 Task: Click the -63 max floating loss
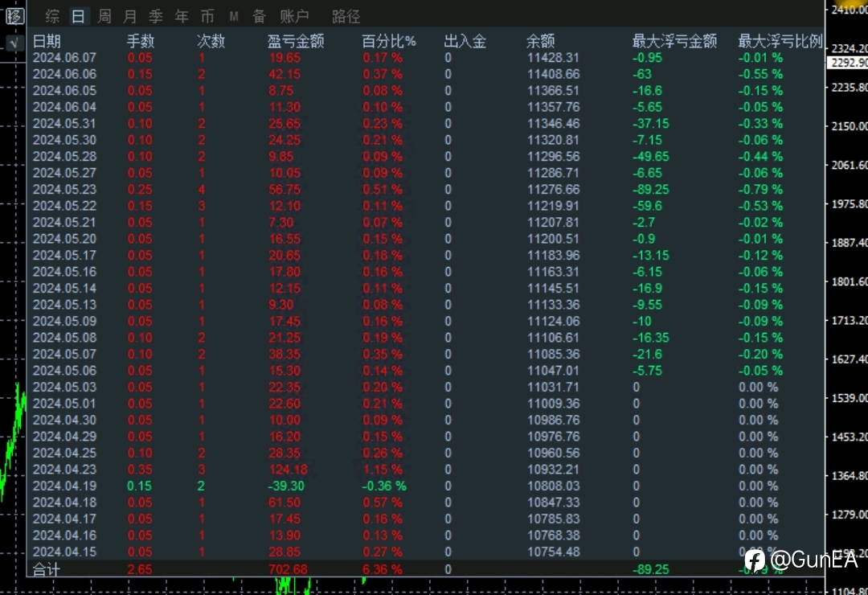(x=642, y=74)
